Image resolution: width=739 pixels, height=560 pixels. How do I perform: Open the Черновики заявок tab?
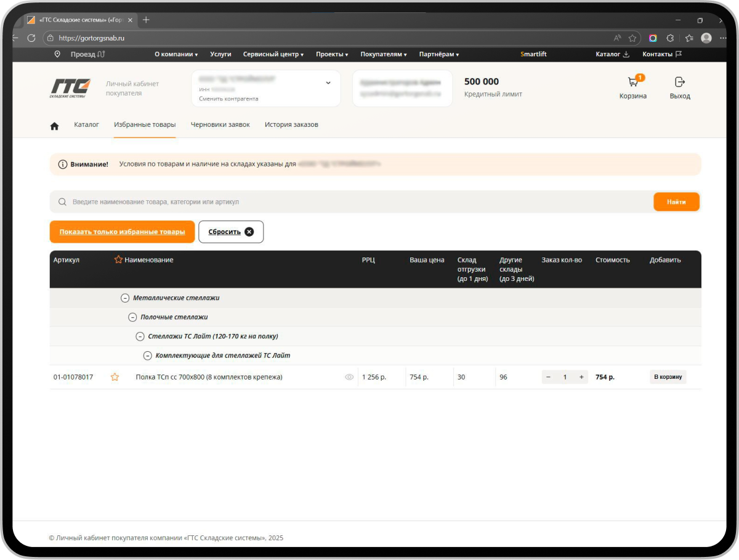[220, 124]
